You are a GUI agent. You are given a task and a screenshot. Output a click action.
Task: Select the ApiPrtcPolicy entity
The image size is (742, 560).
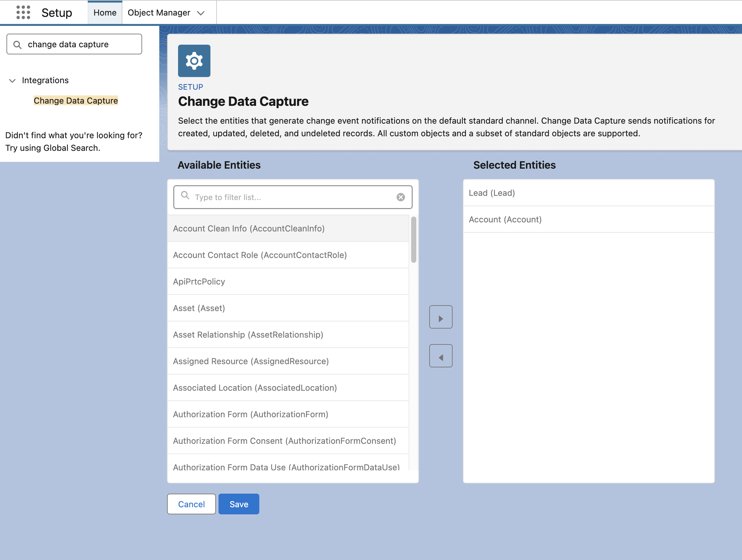tap(288, 281)
